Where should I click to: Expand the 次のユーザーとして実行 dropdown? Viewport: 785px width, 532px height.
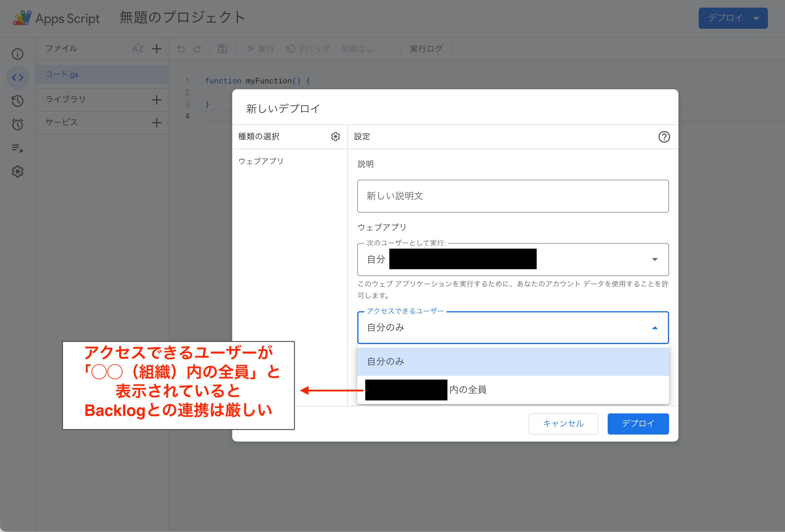pyautogui.click(x=513, y=260)
